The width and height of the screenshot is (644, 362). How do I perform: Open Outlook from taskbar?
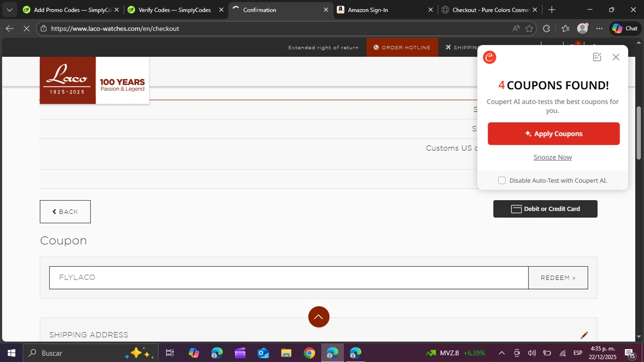point(263,353)
